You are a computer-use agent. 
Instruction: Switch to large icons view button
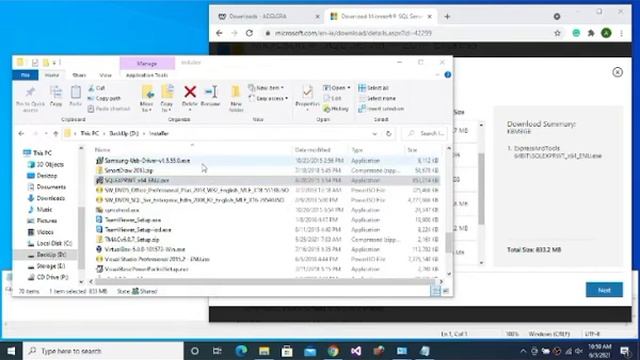click(445, 291)
